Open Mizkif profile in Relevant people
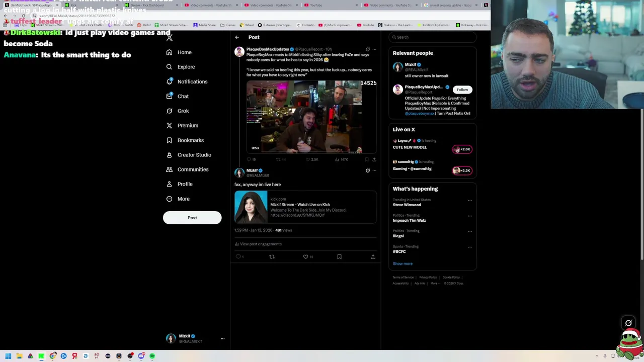 [411, 65]
